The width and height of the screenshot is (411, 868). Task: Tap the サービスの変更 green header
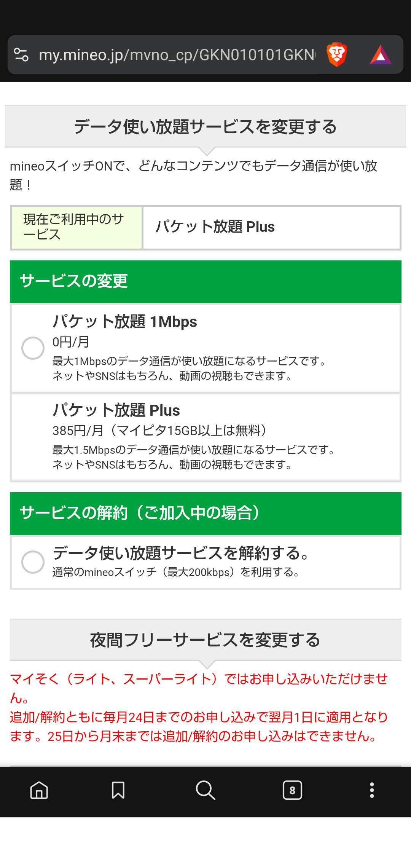click(205, 281)
